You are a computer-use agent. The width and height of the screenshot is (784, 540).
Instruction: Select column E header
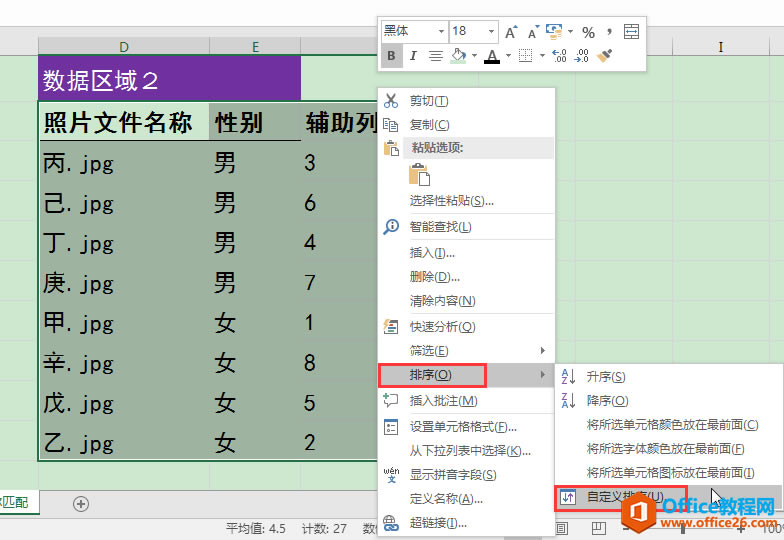[x=255, y=47]
